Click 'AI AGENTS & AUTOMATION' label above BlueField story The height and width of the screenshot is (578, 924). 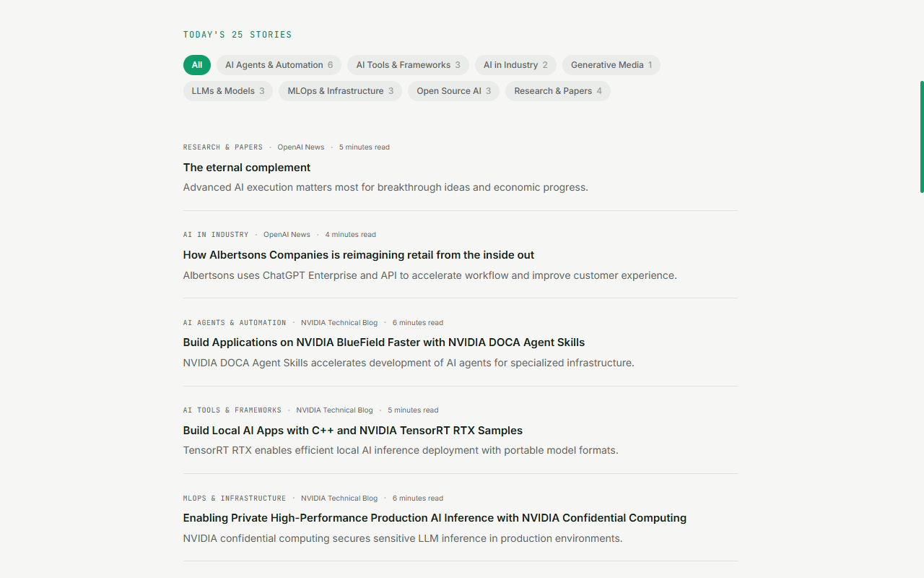click(235, 323)
